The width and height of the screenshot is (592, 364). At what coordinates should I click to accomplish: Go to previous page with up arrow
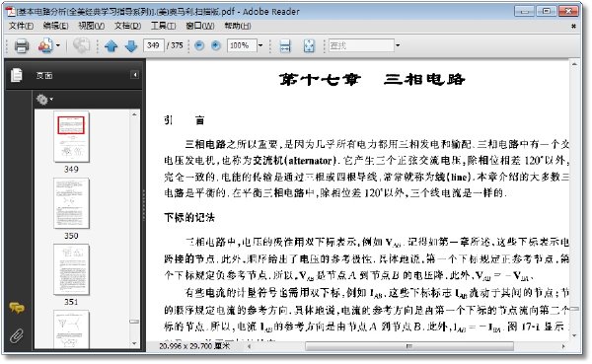tap(111, 46)
